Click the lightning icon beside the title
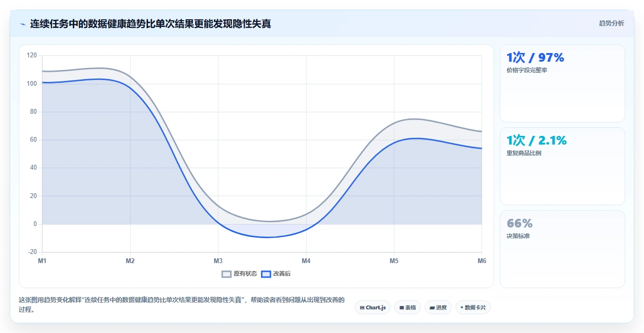 (x=23, y=24)
